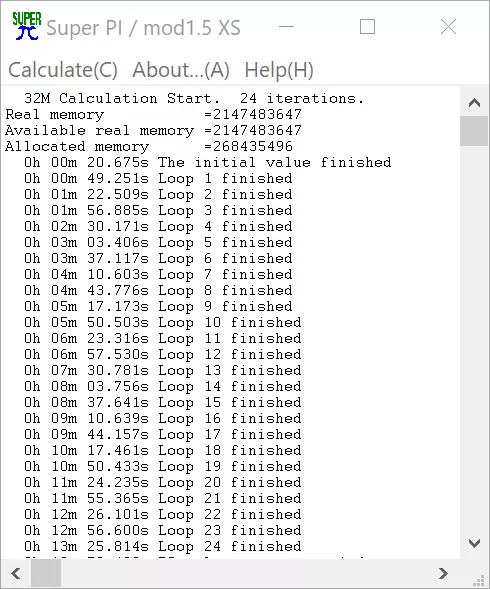490x589 pixels.
Task: Click the 'Loop 24 finished' line
Action: [x=163, y=546]
